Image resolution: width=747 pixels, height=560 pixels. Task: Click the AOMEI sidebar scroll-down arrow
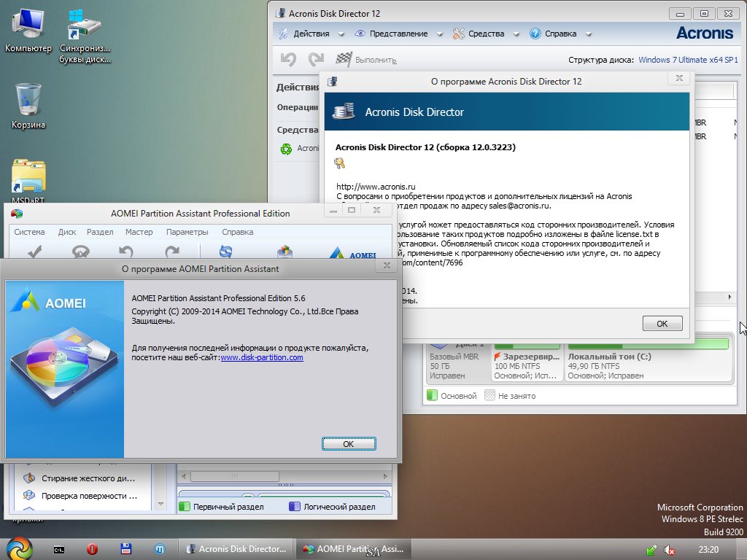click(x=160, y=504)
